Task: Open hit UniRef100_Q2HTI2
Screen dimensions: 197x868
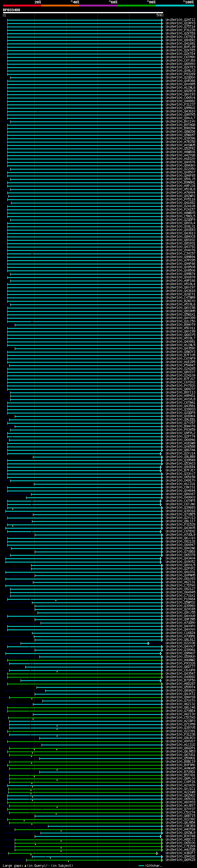Action: pos(180,20)
